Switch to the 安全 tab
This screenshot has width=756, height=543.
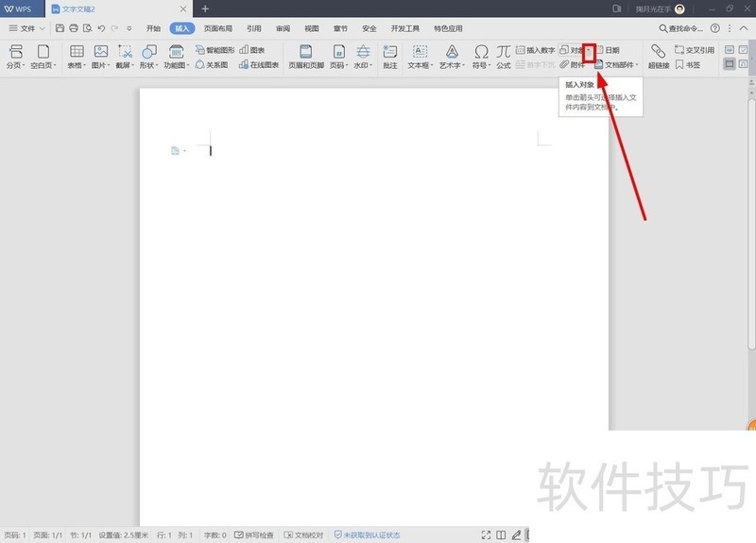(x=369, y=28)
